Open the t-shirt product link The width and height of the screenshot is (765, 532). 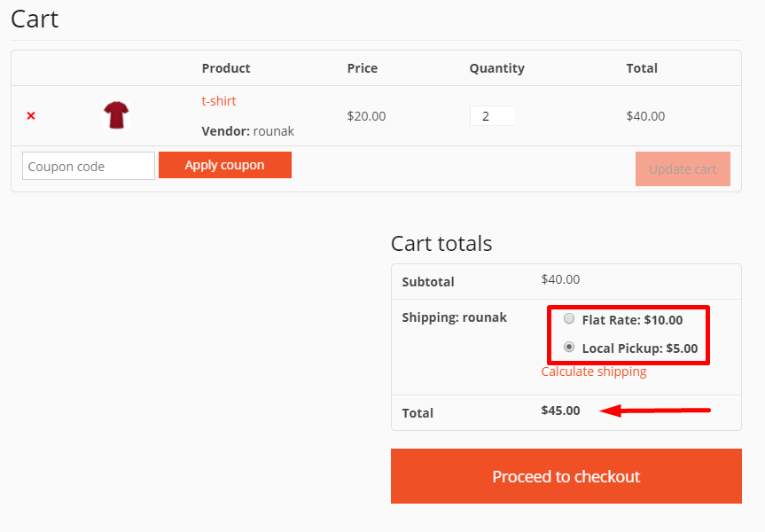coord(219,101)
